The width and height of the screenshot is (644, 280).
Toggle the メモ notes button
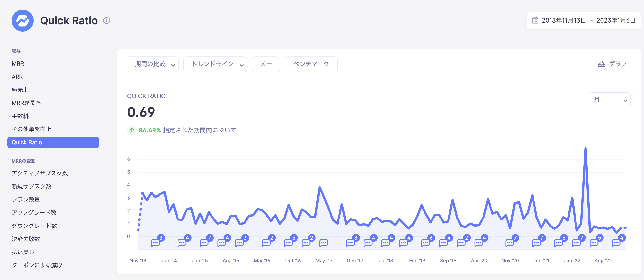click(266, 64)
